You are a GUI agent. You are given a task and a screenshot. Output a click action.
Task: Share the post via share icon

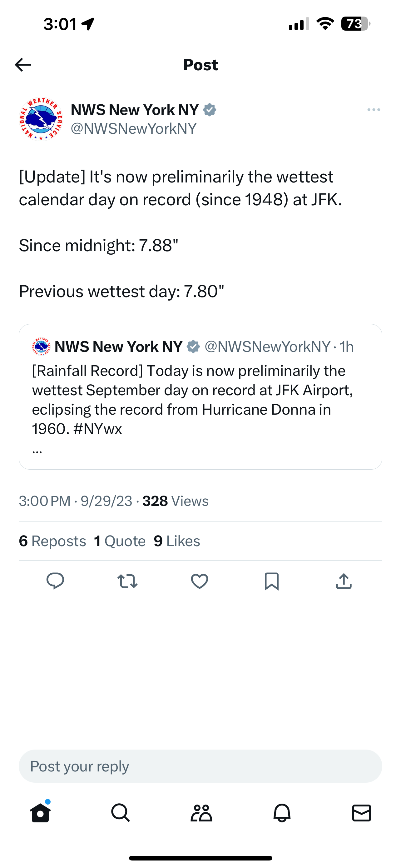tap(344, 581)
